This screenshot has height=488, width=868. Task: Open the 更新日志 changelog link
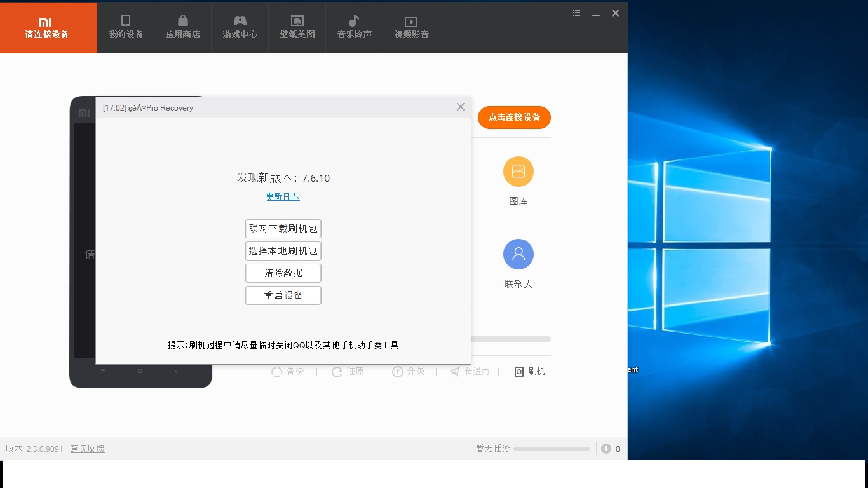(283, 197)
